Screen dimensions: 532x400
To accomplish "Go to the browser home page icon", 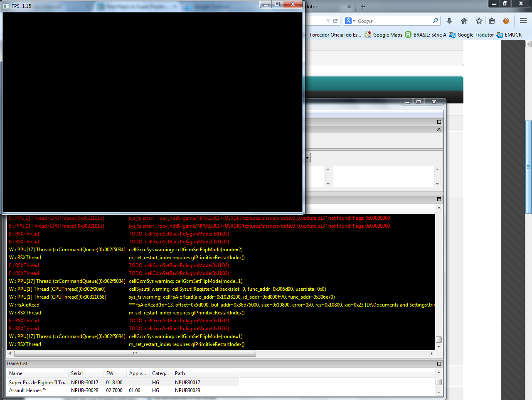I will (464, 21).
